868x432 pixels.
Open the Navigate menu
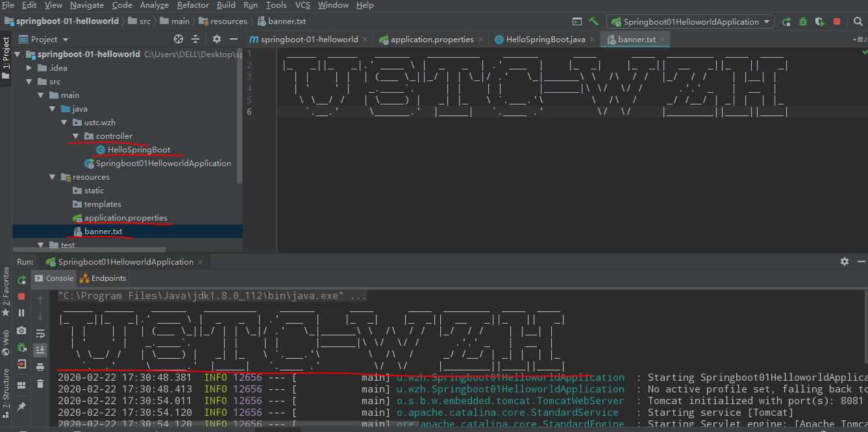click(87, 5)
